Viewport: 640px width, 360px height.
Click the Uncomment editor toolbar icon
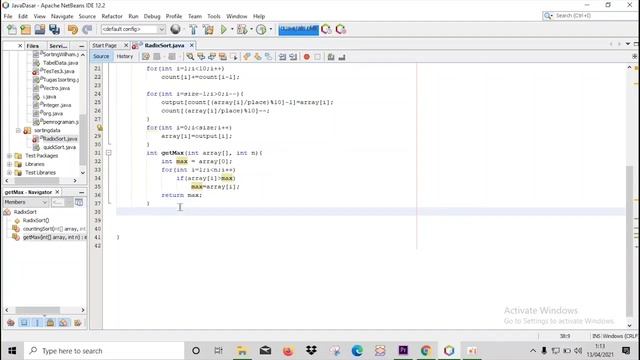342,57
